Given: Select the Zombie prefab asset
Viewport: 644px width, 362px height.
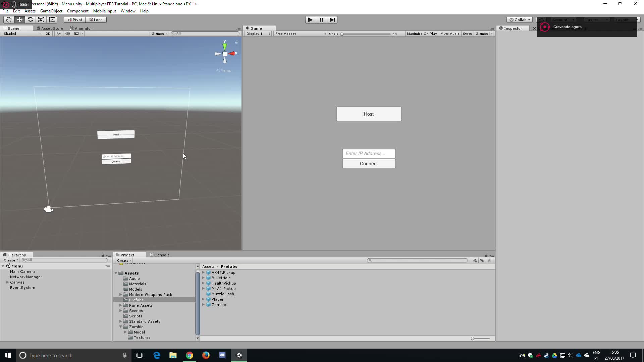Looking at the screenshot, I should (218, 305).
